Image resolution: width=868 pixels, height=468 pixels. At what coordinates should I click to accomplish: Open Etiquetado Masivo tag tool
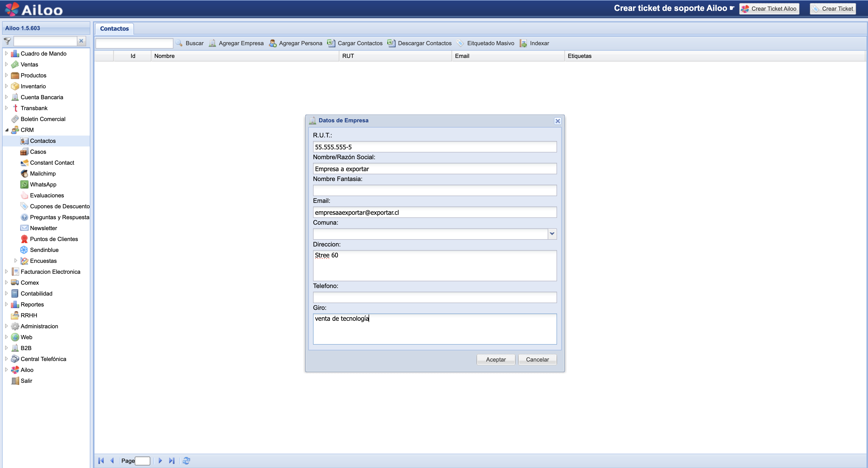[x=460, y=43]
